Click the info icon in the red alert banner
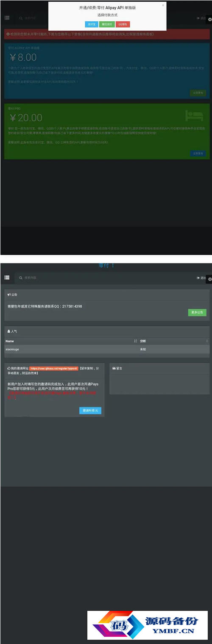 8,34
